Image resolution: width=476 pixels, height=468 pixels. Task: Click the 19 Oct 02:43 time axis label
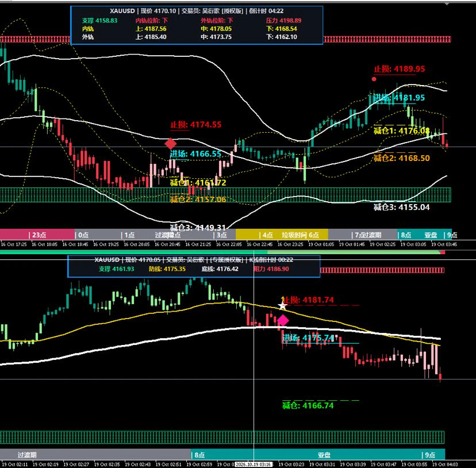[138, 465]
